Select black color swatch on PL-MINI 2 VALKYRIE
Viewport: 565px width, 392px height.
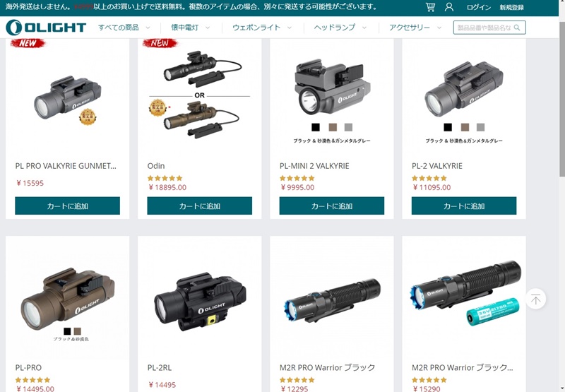click(x=315, y=127)
